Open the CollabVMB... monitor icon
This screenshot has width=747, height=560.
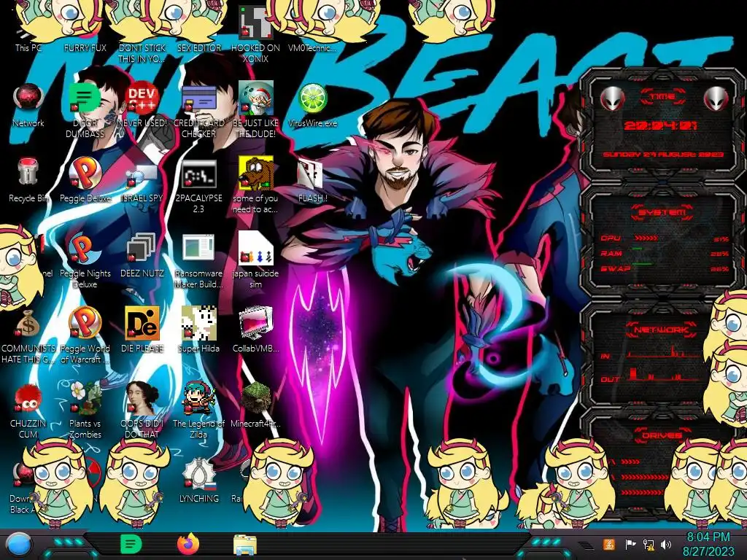[x=255, y=323]
